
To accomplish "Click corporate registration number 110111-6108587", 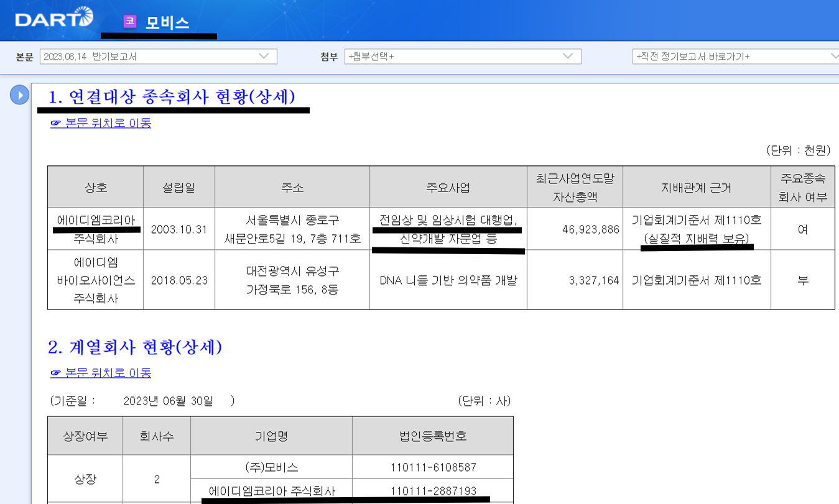I will (433, 467).
